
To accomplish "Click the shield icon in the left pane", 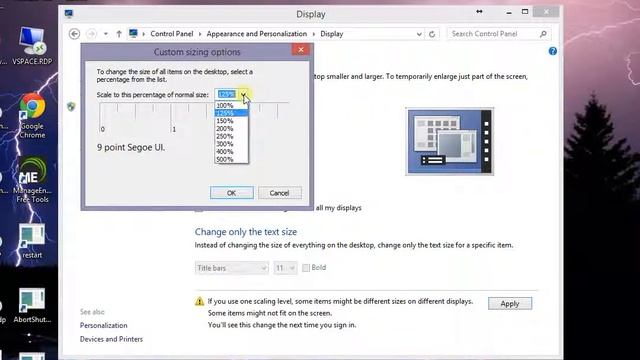I will click(x=71, y=107).
